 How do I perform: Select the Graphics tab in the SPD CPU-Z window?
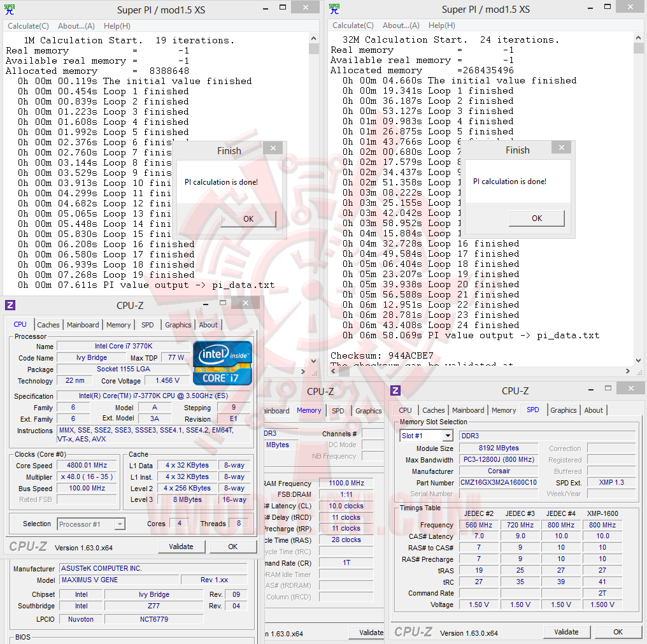coord(563,410)
